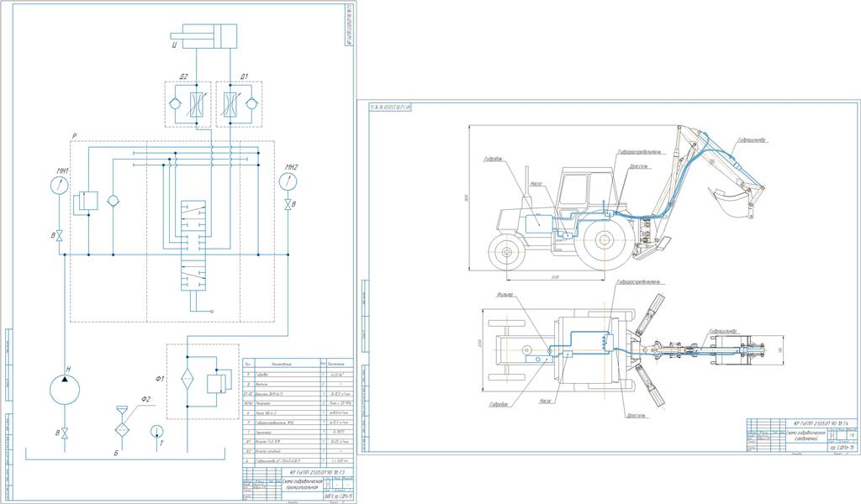Click the upper outrigger in top view
This screenshot has width=861, height=504.
tap(649, 314)
